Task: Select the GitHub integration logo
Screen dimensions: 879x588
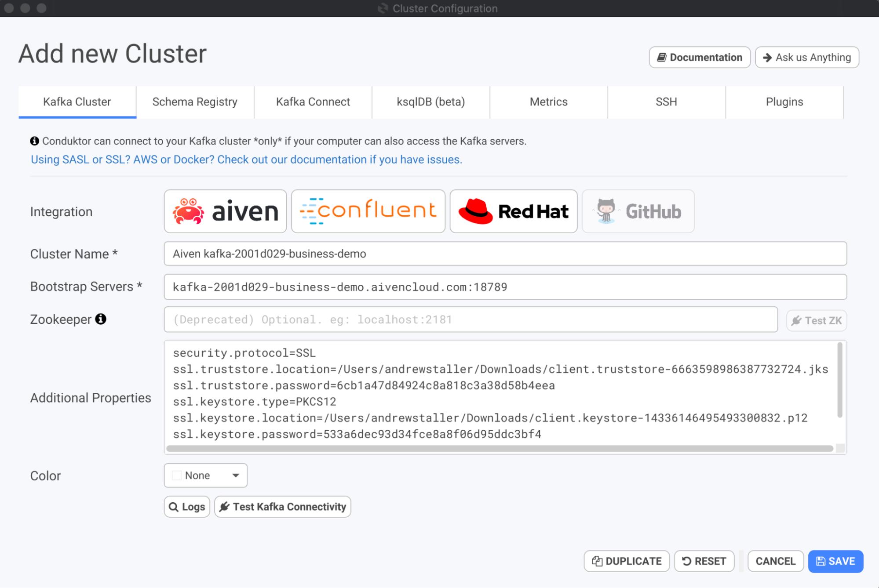Action: 638,211
